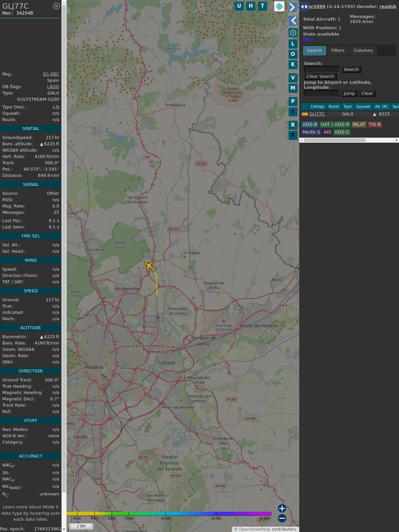Viewport: 399px width, 532px height.
Task: Click the Search button
Action: [x=351, y=69]
